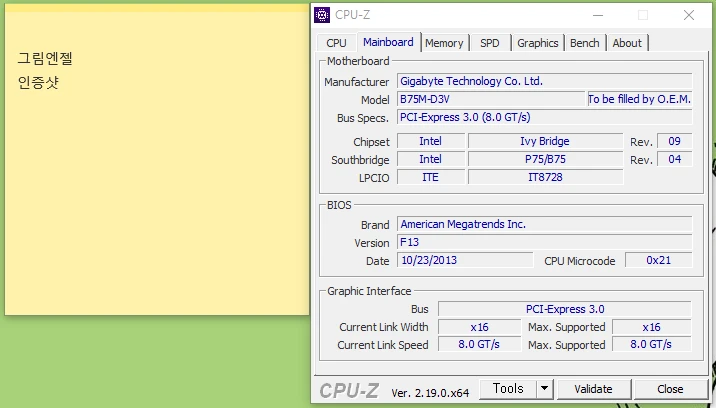
Task: Click the Manufacturer field Gigabyte Technology Co. Ltd.
Action: pos(545,81)
